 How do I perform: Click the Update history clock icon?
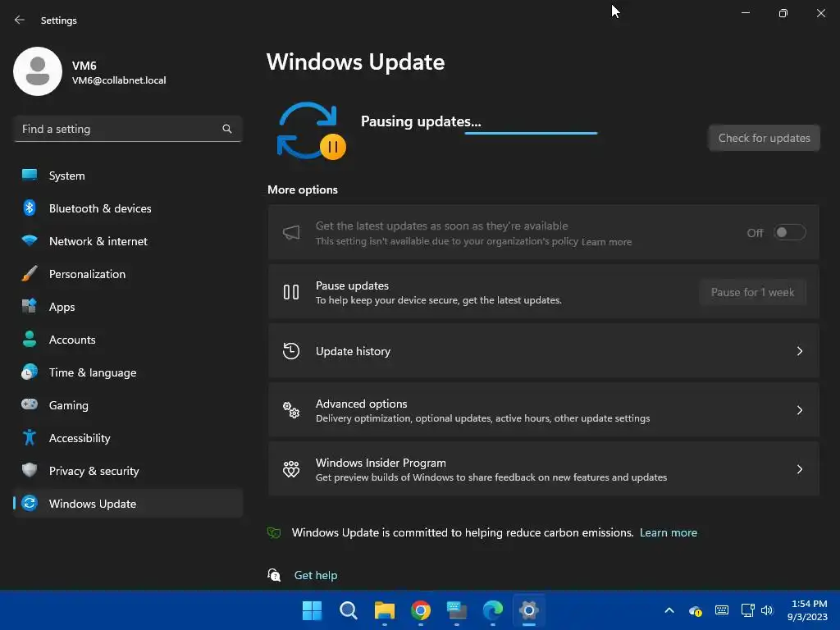click(291, 351)
